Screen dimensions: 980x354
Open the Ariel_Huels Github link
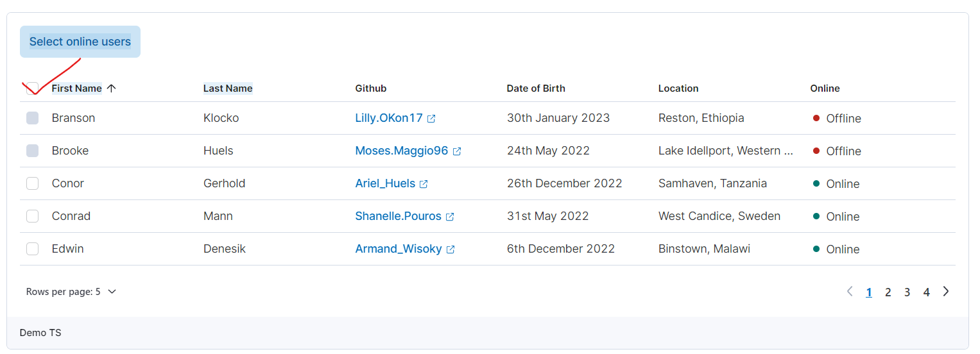[x=385, y=183]
